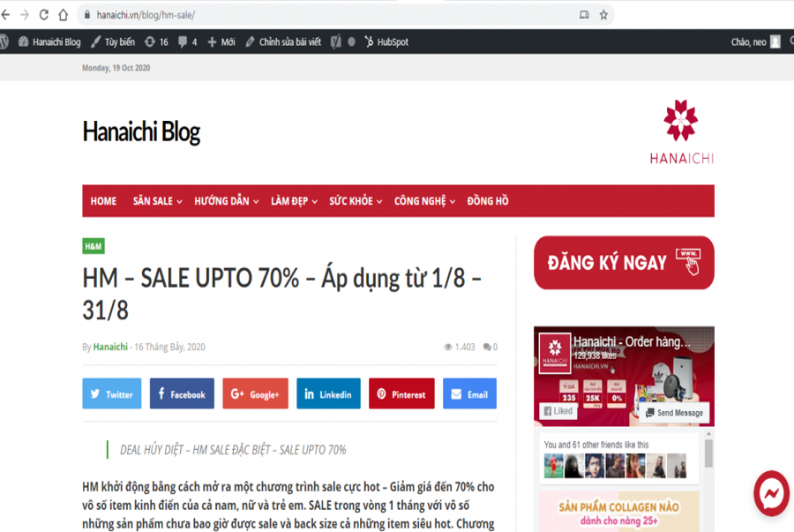Screen dimensions: 794x532
Task: Share the post on Google+
Action: click(x=255, y=393)
